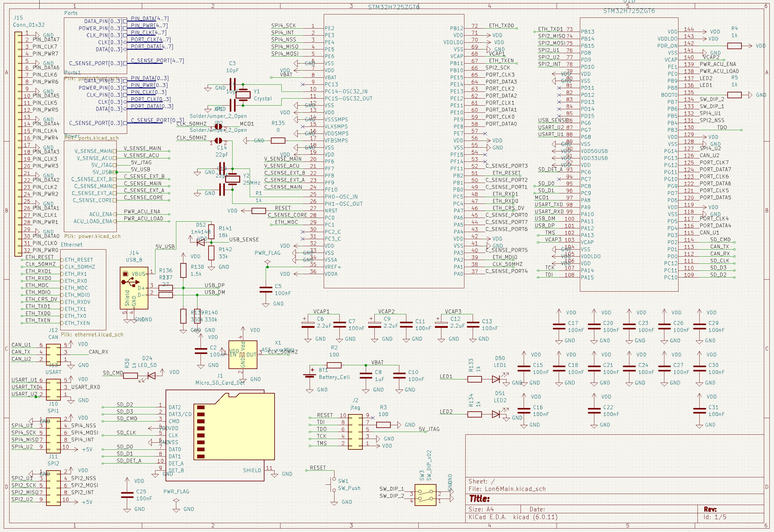Click the PWR_ACU_LOAD label at pin 138
This screenshot has width=774, height=532.
[719, 71]
